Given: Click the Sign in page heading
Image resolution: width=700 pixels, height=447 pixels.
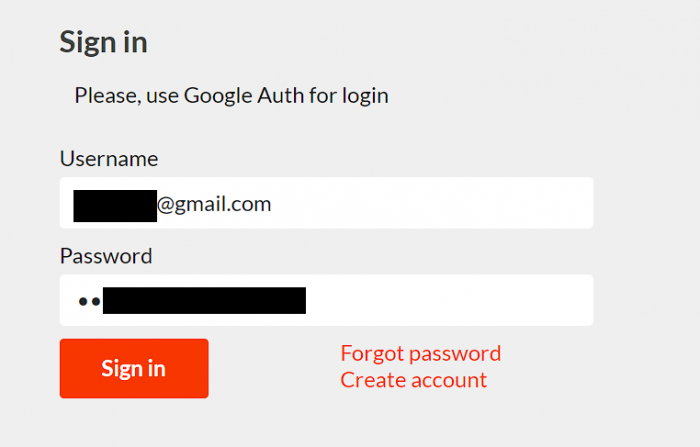Looking at the screenshot, I should 103,42.
